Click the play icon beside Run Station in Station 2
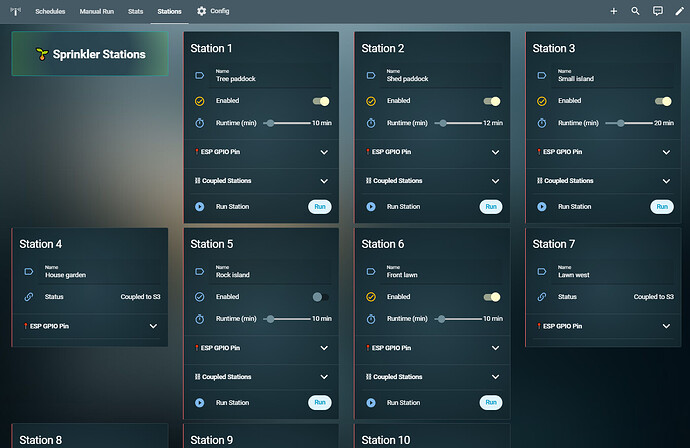The width and height of the screenshot is (690, 448). (371, 206)
